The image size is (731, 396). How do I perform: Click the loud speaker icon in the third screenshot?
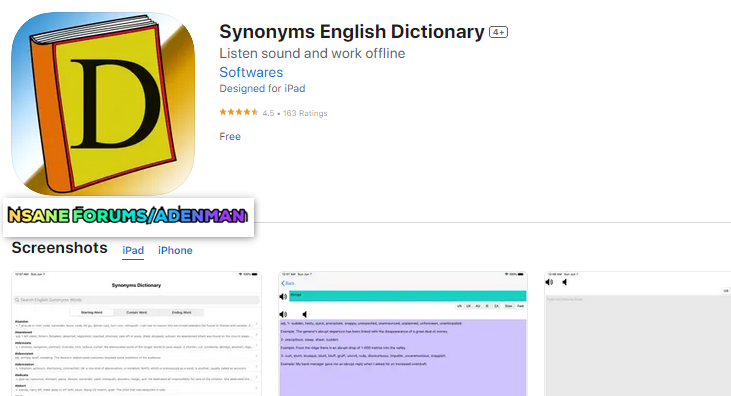point(549,282)
